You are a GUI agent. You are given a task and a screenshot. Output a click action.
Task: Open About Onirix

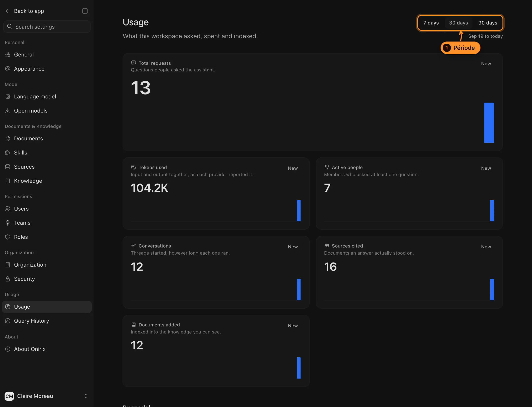pos(47,349)
